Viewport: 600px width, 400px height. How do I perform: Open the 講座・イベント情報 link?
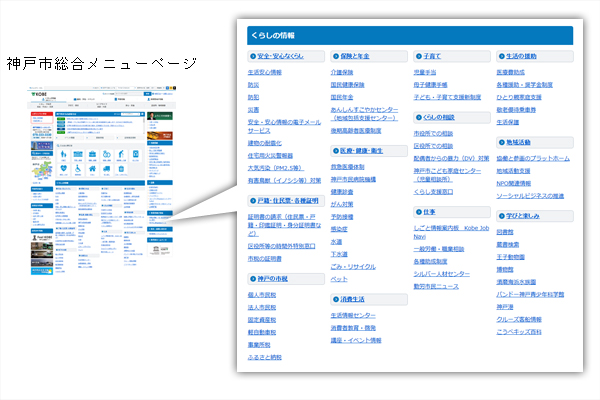[356, 340]
